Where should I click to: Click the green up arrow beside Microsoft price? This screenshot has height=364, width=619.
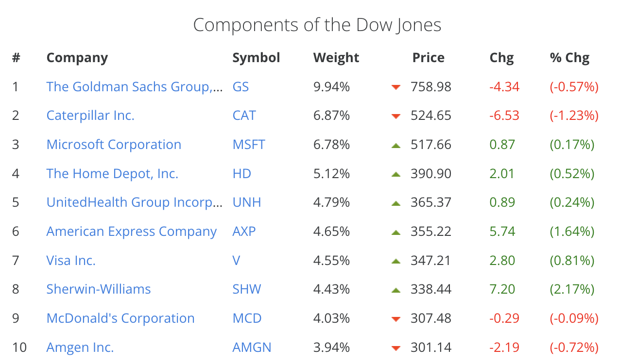(x=396, y=145)
